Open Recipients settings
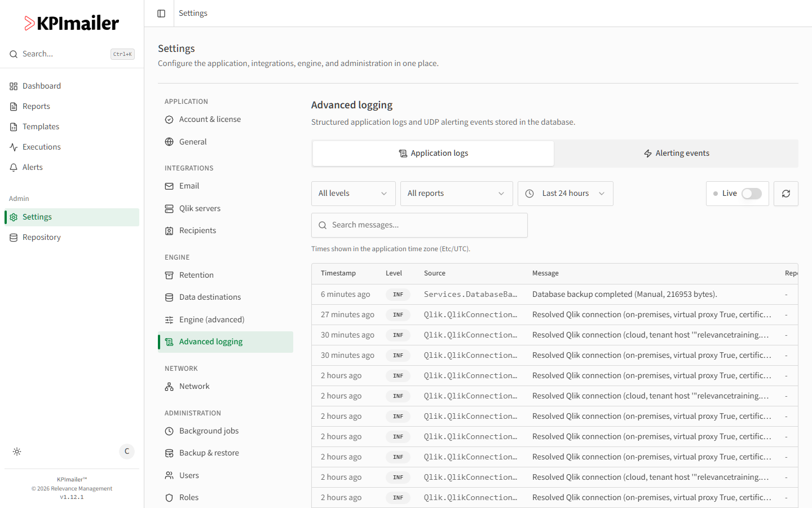The height and width of the screenshot is (508, 812). (226, 230)
